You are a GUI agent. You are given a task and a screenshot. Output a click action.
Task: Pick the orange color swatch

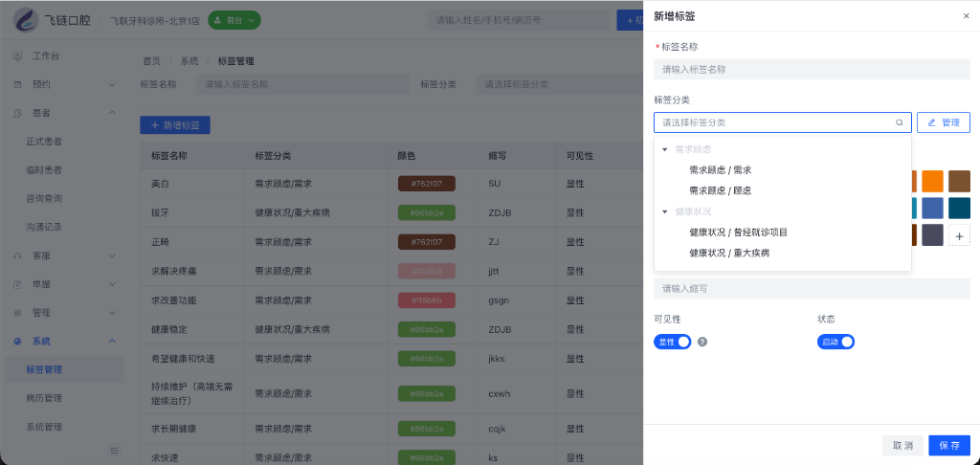[932, 181]
